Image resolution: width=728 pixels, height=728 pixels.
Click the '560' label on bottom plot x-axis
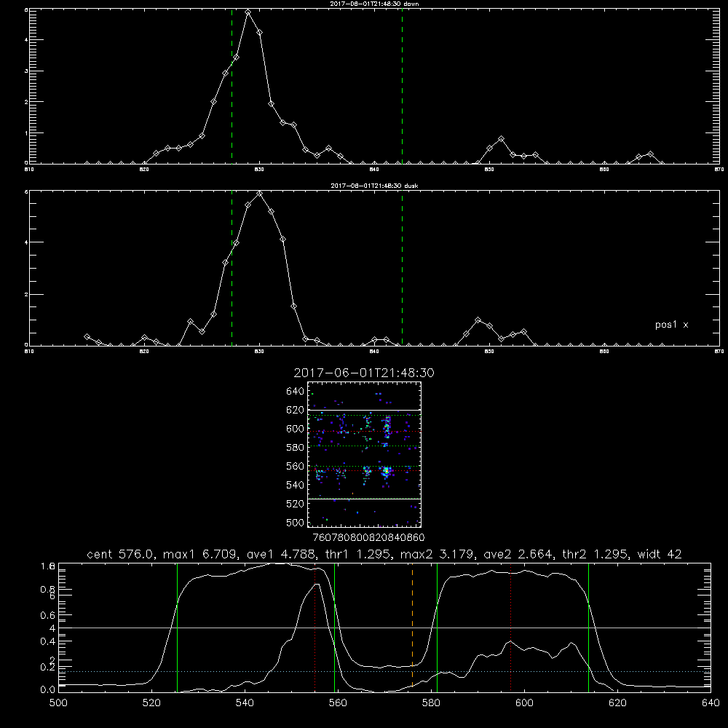(x=338, y=703)
